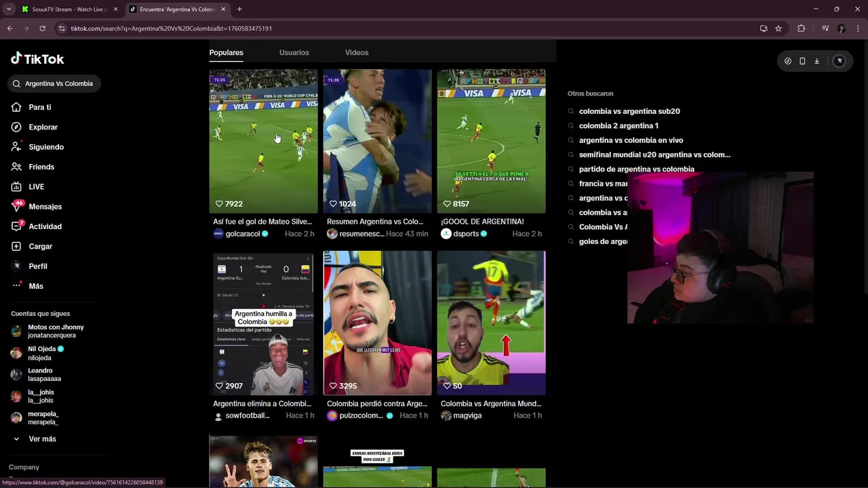Viewport: 868px width, 488px height.
Task: Click the Company footer link
Action: pos(24,467)
